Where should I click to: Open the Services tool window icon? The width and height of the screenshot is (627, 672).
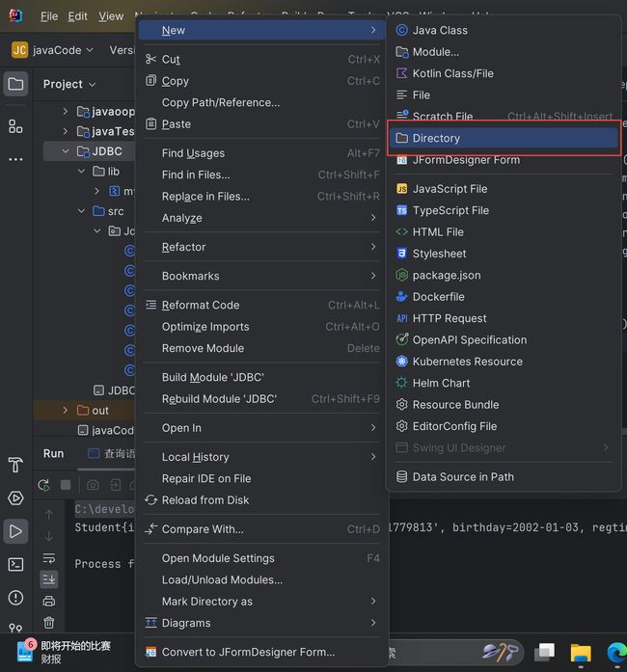tap(15, 498)
